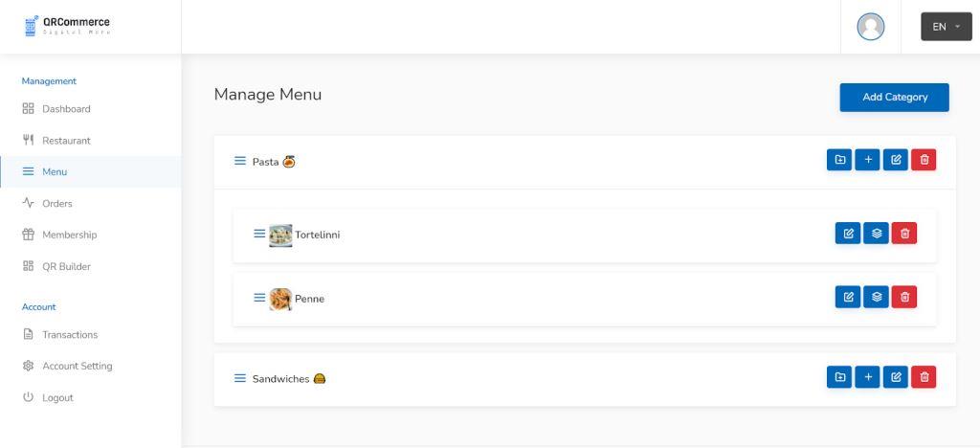Edit the Sandwiches category pencil icon
The image size is (980, 448).
click(896, 377)
